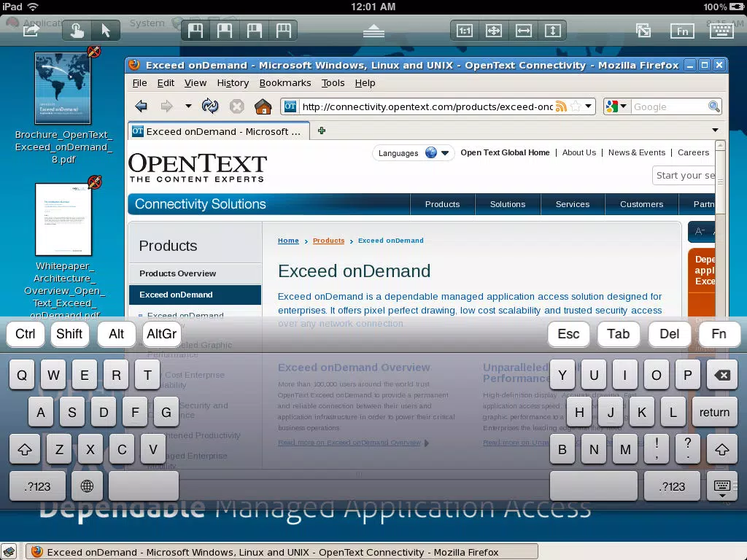747x560 pixels.
Task: Open the Bookmarks menu
Action: point(285,83)
